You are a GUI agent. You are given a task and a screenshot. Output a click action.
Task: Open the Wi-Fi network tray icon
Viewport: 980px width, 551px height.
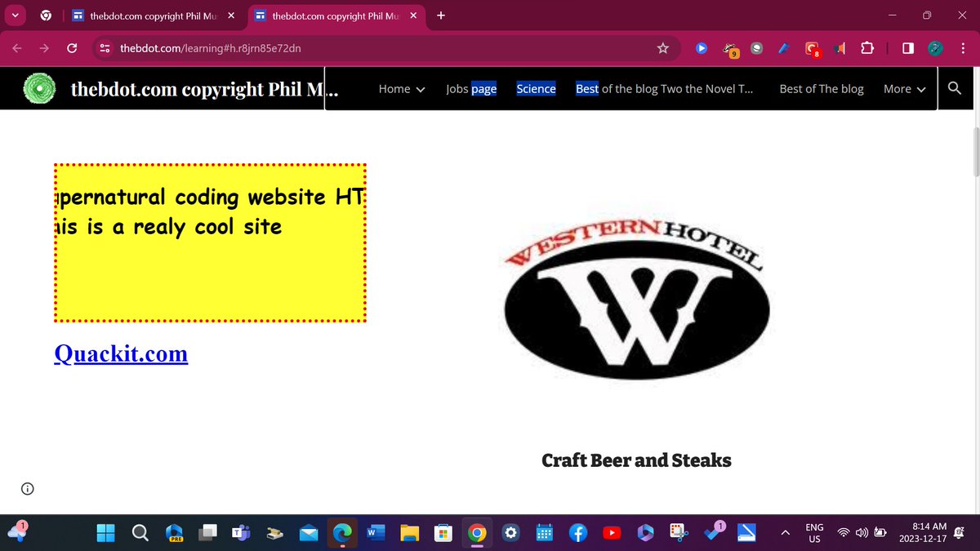[844, 533]
